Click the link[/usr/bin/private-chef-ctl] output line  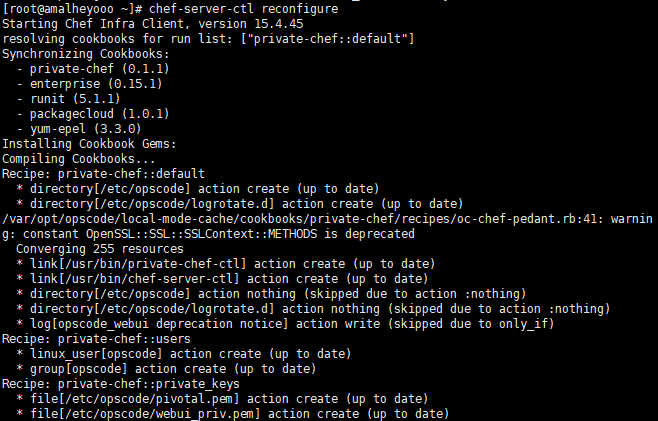click(226, 264)
